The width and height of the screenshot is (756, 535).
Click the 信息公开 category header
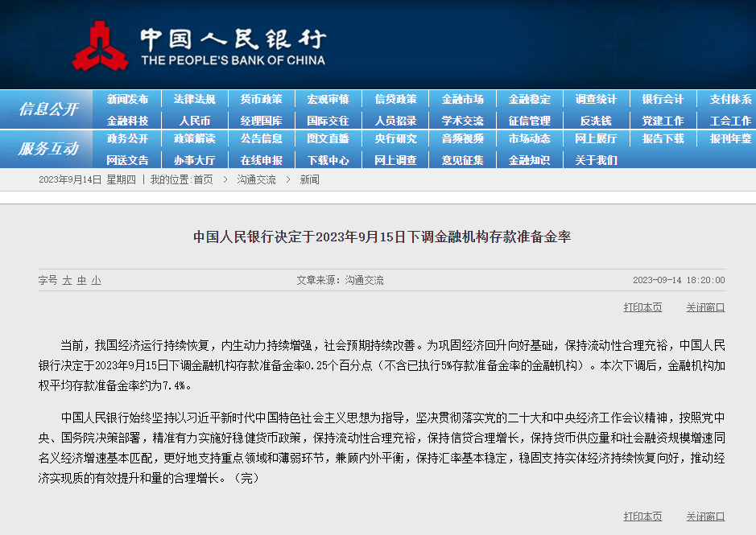tap(48, 109)
